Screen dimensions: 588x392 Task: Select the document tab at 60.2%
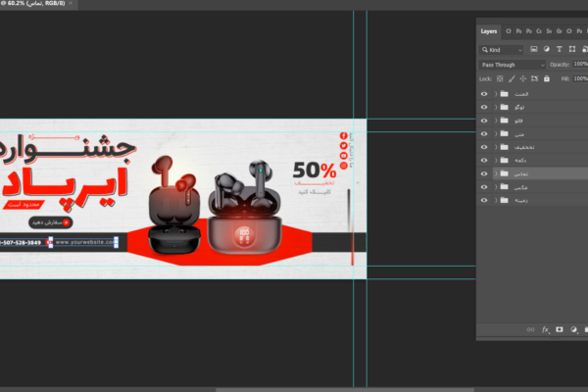pyautogui.click(x=34, y=5)
